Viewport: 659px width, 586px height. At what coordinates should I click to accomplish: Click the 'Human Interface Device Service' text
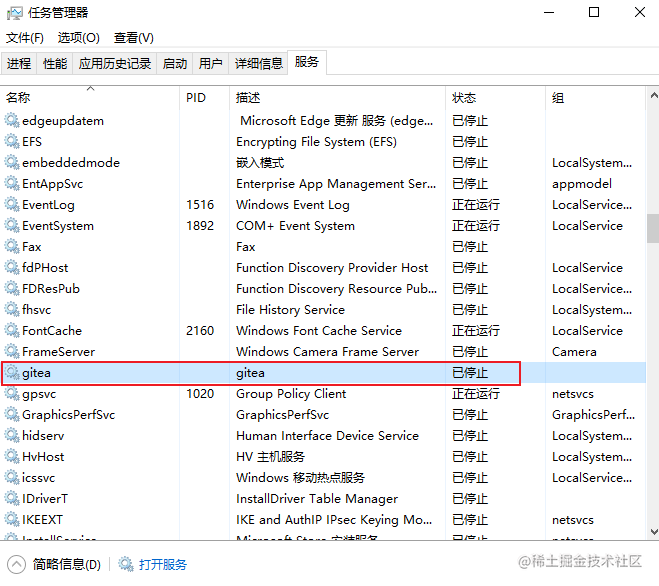click(x=327, y=436)
